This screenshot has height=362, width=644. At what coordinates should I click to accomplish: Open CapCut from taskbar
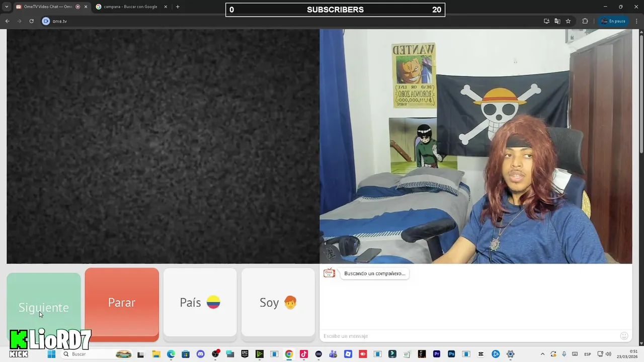[481, 354]
